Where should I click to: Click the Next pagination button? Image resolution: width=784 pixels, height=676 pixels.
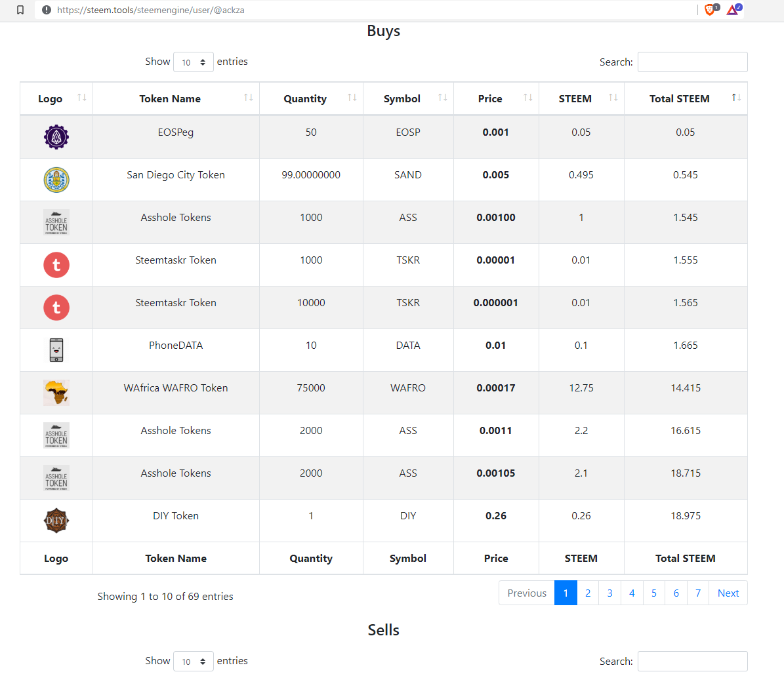pos(728,593)
